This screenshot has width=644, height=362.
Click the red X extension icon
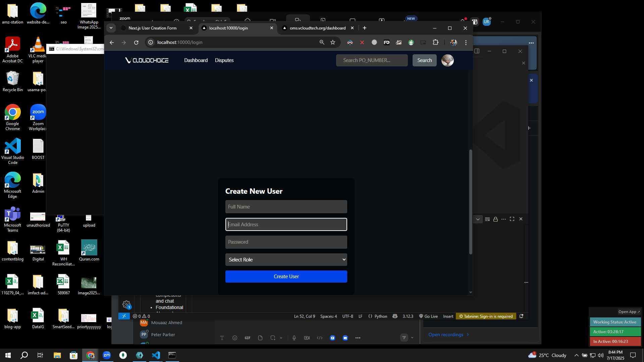(362, 43)
